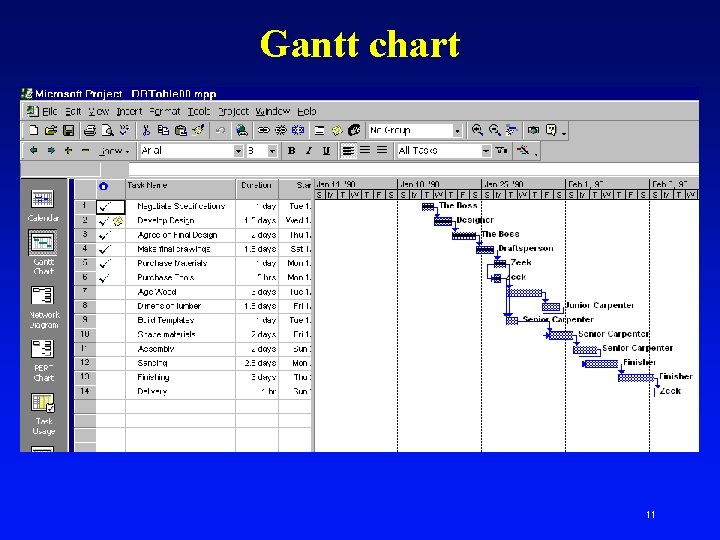This screenshot has height=540, width=720.
Task: Click the Assign Resources icon
Action: (x=354, y=130)
